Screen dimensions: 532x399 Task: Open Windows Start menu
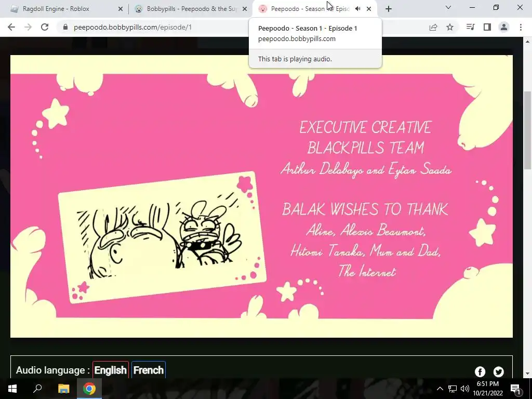pyautogui.click(x=12, y=389)
